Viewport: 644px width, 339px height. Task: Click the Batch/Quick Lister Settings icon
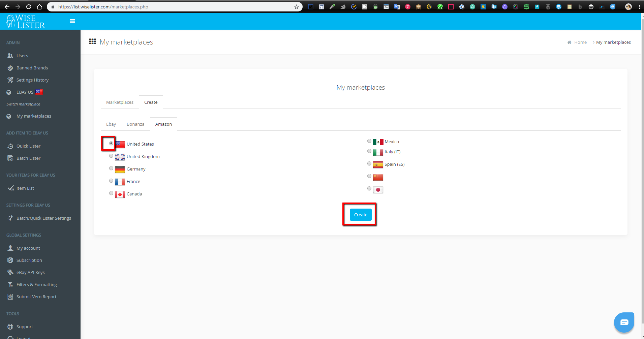(10, 218)
